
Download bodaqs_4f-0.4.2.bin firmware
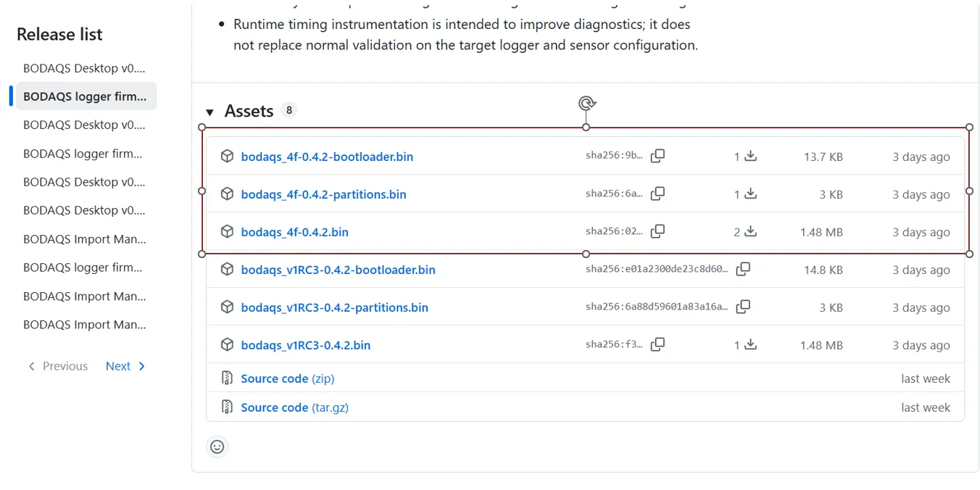click(x=294, y=232)
